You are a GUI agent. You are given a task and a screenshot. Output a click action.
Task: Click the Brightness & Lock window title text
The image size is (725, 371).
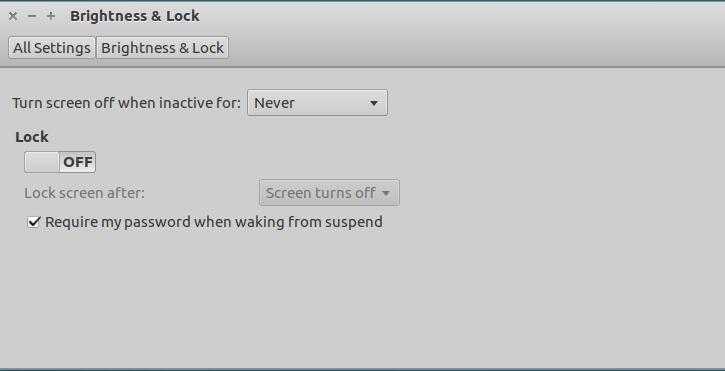tap(135, 16)
